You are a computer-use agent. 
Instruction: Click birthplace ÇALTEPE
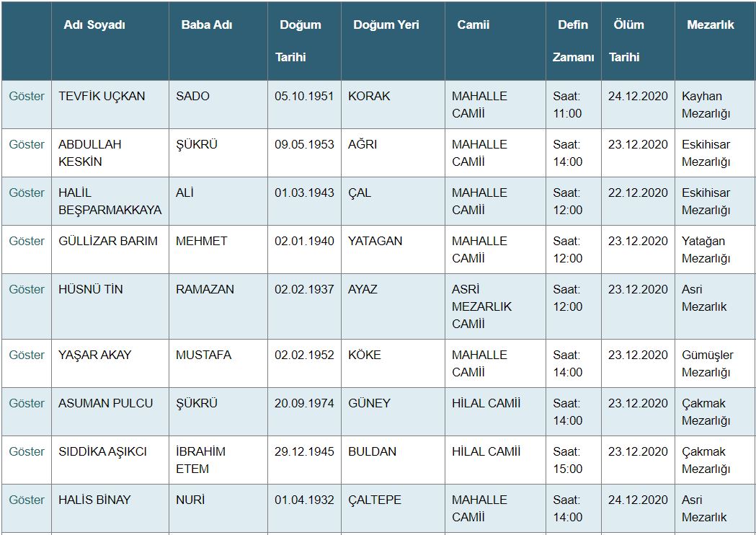[375, 499]
